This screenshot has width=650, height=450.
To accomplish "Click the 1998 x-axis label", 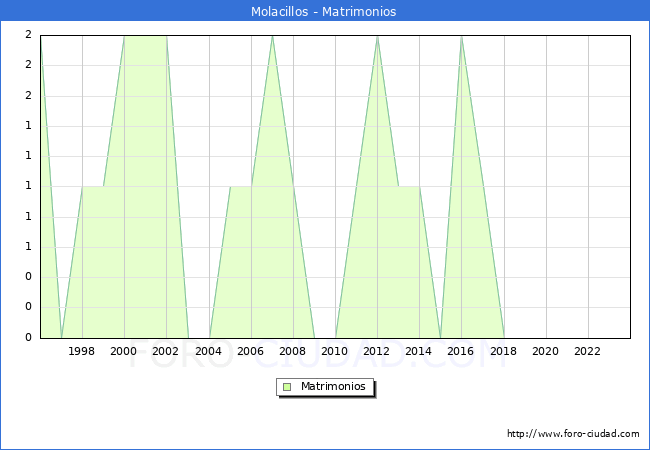I will 82,351.
